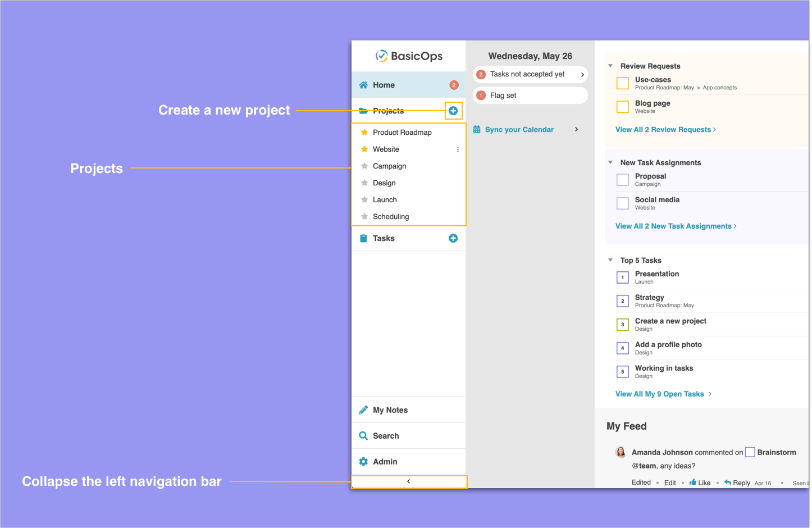Viewport: 812px width, 528px height.
Task: Click the plus icon beside Tasks
Action: [x=453, y=239]
